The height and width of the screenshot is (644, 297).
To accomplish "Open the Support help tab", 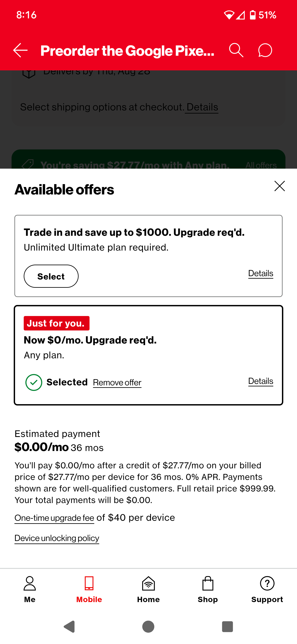I will tap(267, 589).
